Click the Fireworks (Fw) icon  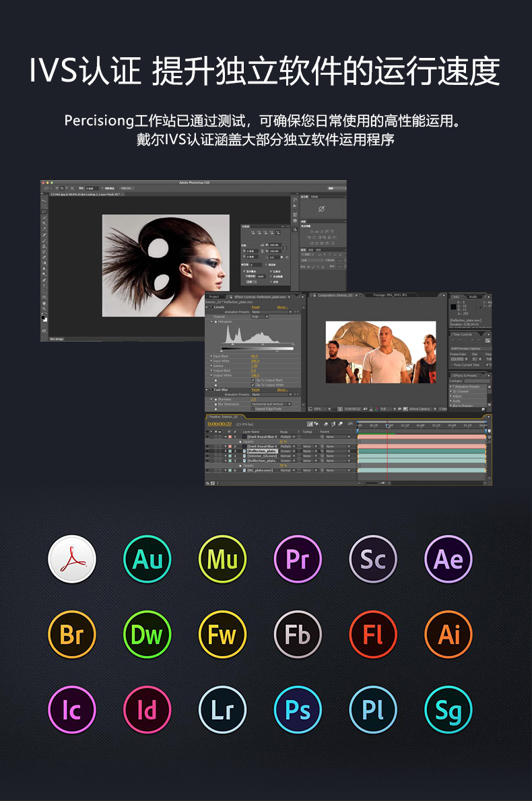[x=223, y=635]
